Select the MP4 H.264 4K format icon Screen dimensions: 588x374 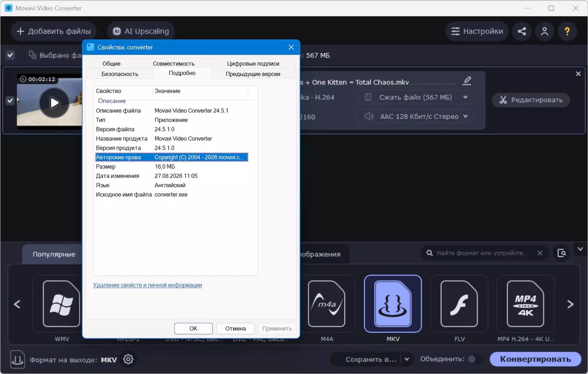click(525, 304)
